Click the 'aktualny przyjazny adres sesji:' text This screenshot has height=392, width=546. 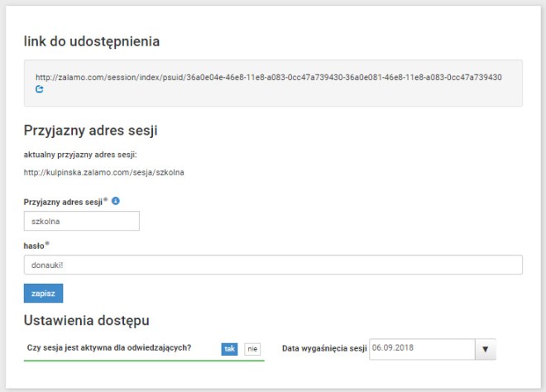(79, 154)
